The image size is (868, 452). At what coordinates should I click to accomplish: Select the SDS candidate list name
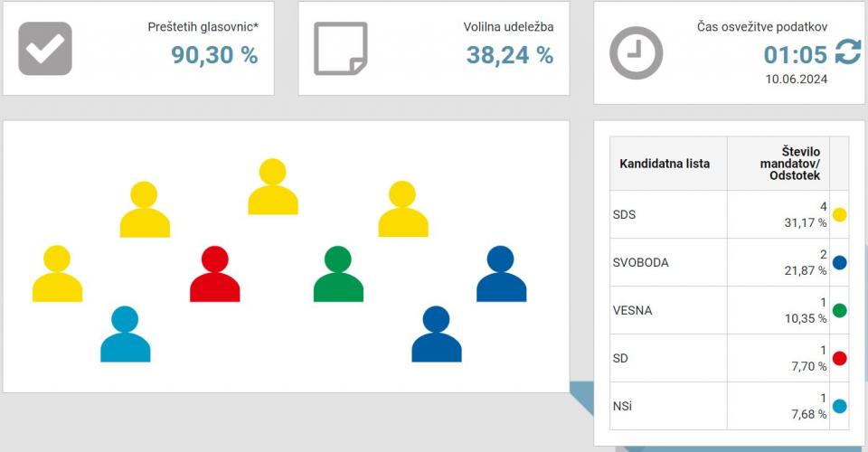[624, 215]
